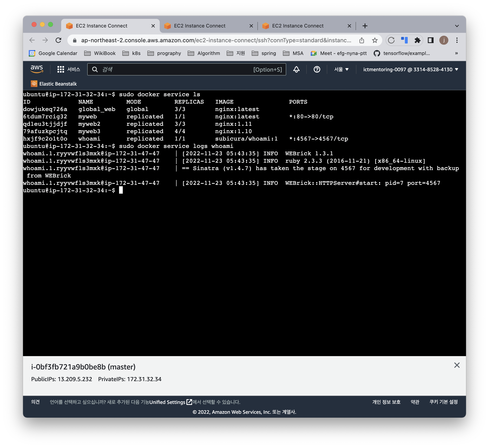Image resolution: width=489 pixels, height=448 pixels.
Task: Show hidden bookmarks overflow chevron
Action: tap(456, 53)
